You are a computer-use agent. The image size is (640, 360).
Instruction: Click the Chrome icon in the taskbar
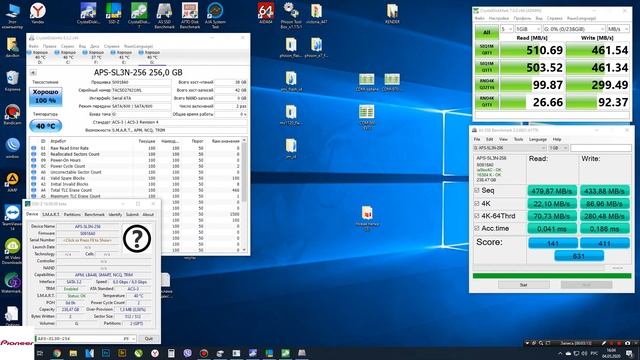(x=57, y=353)
